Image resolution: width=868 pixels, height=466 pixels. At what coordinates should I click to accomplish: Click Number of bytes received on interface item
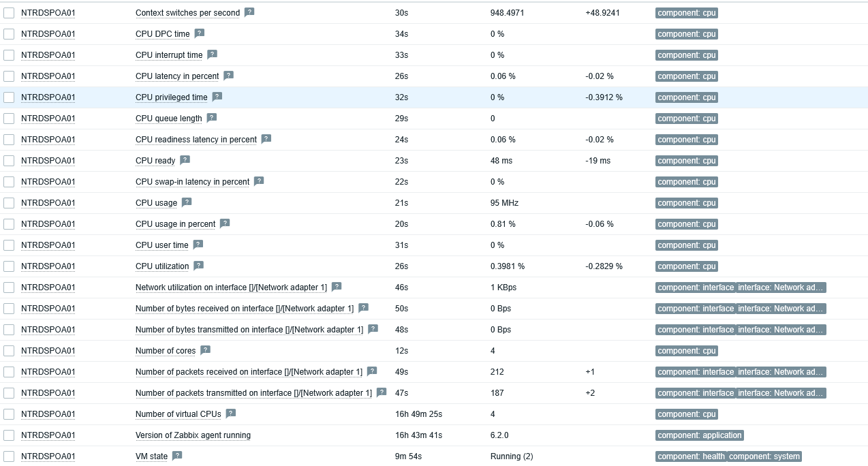[245, 309]
